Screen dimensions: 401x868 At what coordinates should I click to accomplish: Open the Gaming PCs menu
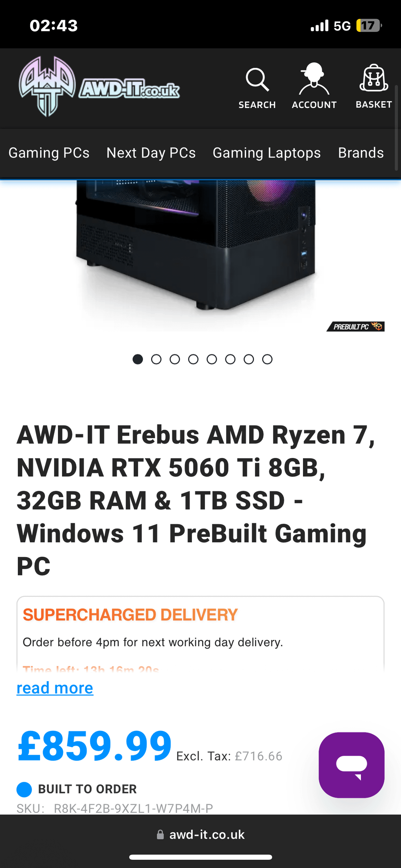(49, 153)
